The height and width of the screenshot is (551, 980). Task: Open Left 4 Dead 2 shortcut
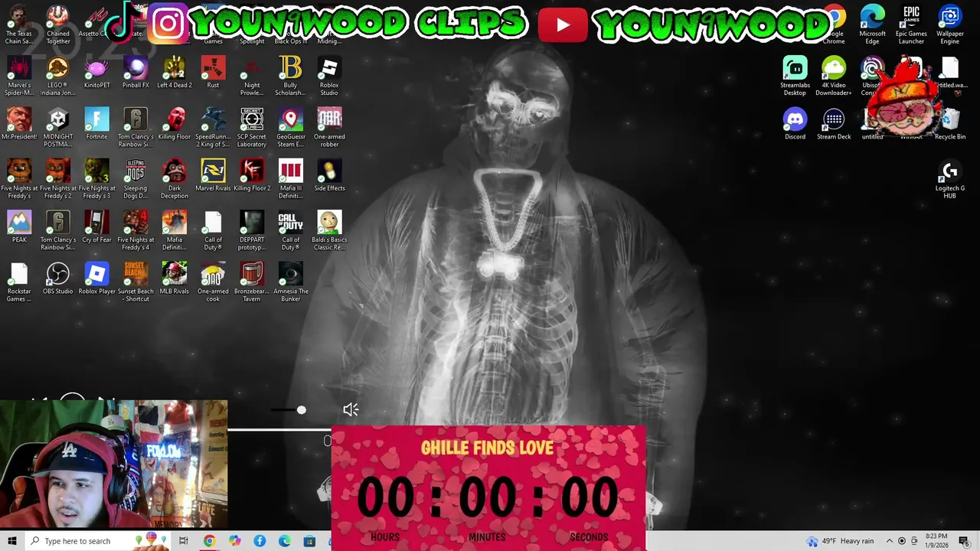(175, 73)
